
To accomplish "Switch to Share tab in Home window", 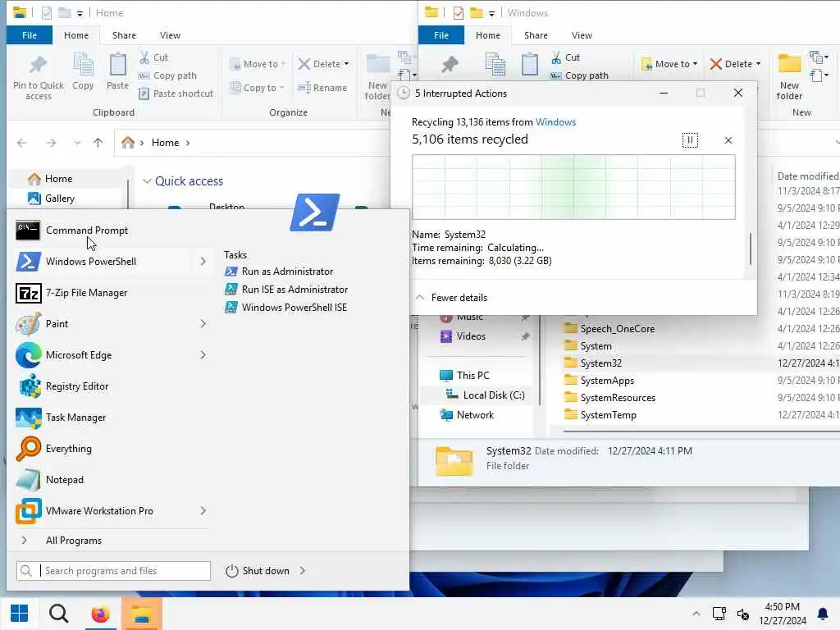I will coord(124,35).
